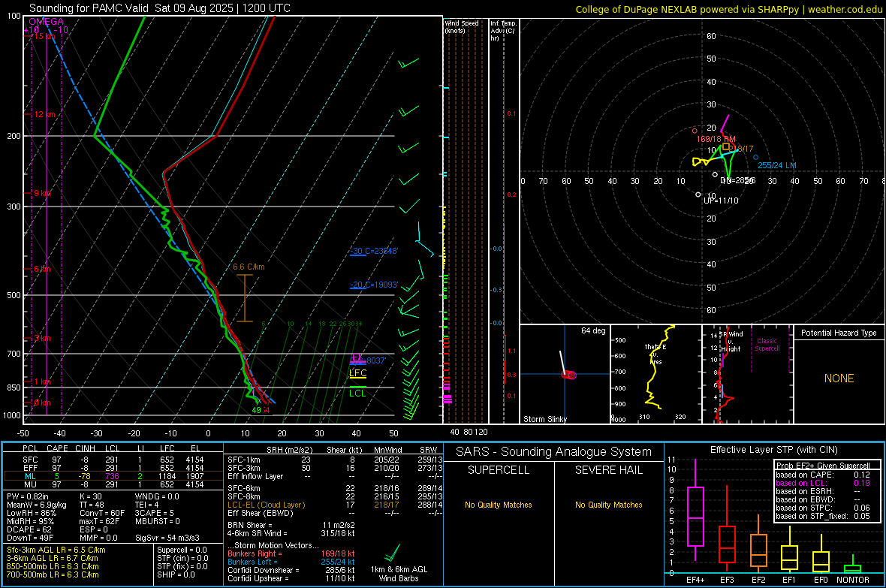The height and width of the screenshot is (588, 886).
Task: Click the Theta-E v. Pres label
Action: click(x=655, y=354)
